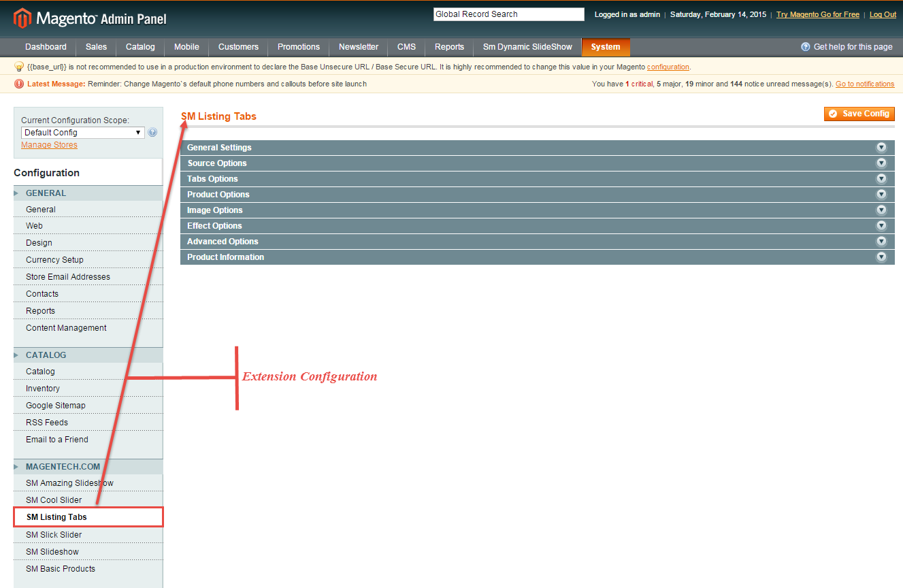The height and width of the screenshot is (588, 903).
Task: Collapse the GENERAL sidebar group
Action: [88, 193]
